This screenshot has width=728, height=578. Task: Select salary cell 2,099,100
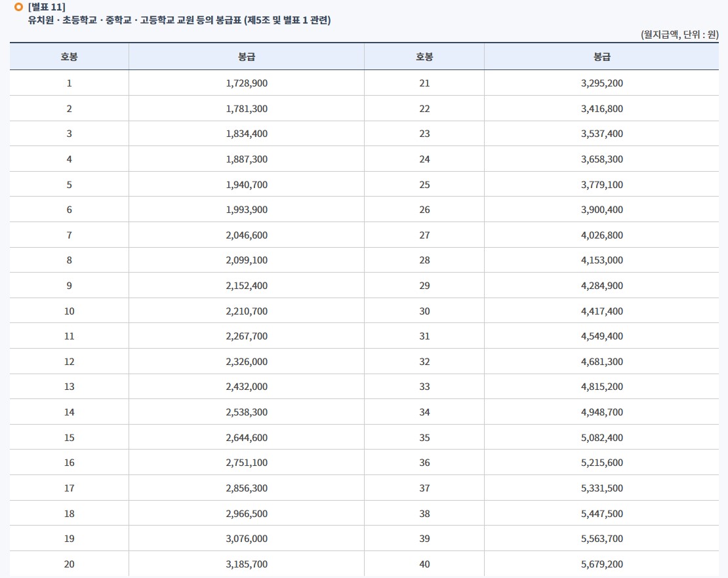pos(247,260)
